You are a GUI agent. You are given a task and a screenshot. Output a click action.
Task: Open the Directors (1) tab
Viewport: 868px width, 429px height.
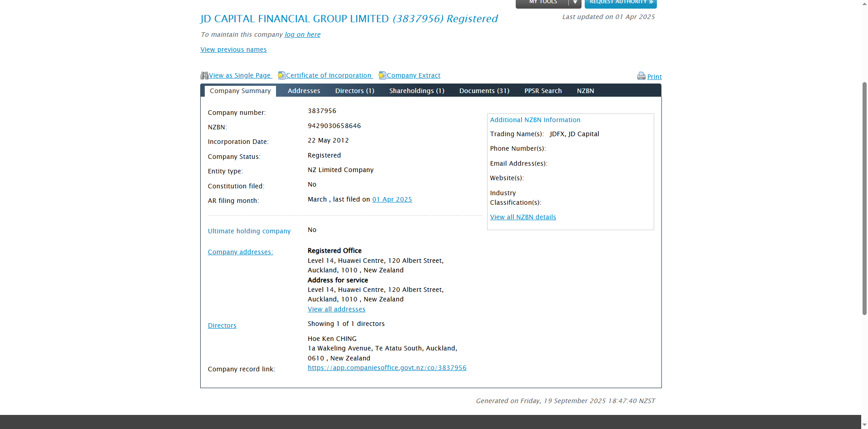pyautogui.click(x=355, y=91)
